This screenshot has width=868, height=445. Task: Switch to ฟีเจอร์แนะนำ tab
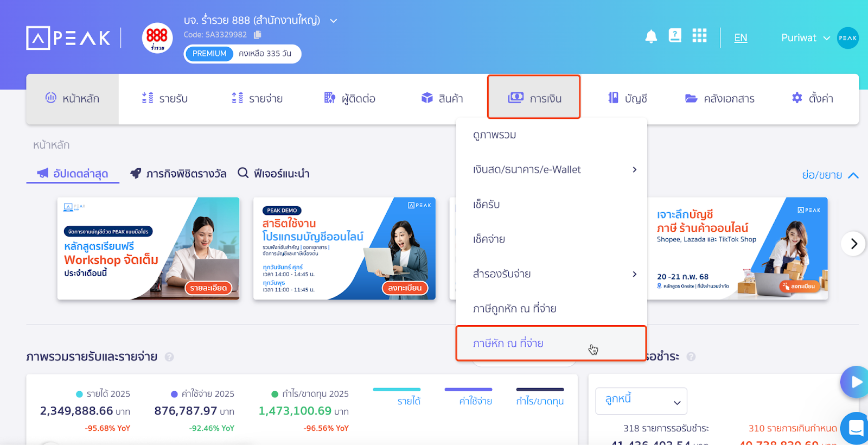coord(274,174)
